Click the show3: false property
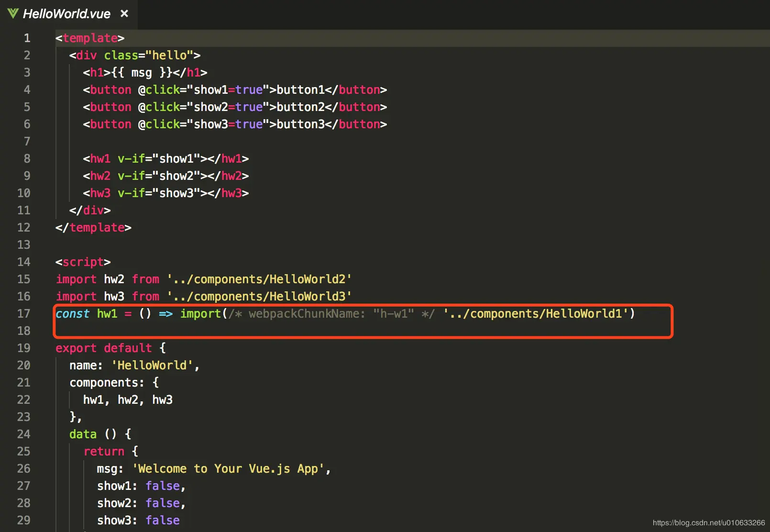 pyautogui.click(x=138, y=521)
